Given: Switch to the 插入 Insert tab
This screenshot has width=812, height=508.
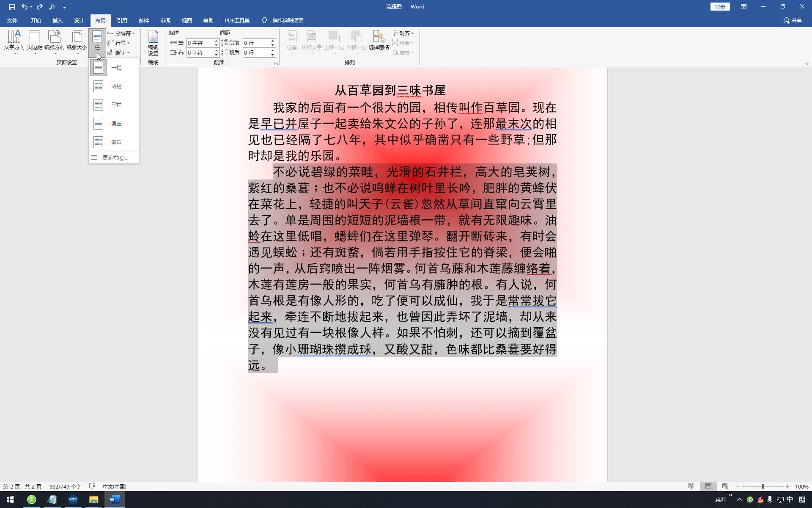Looking at the screenshot, I should (58, 20).
